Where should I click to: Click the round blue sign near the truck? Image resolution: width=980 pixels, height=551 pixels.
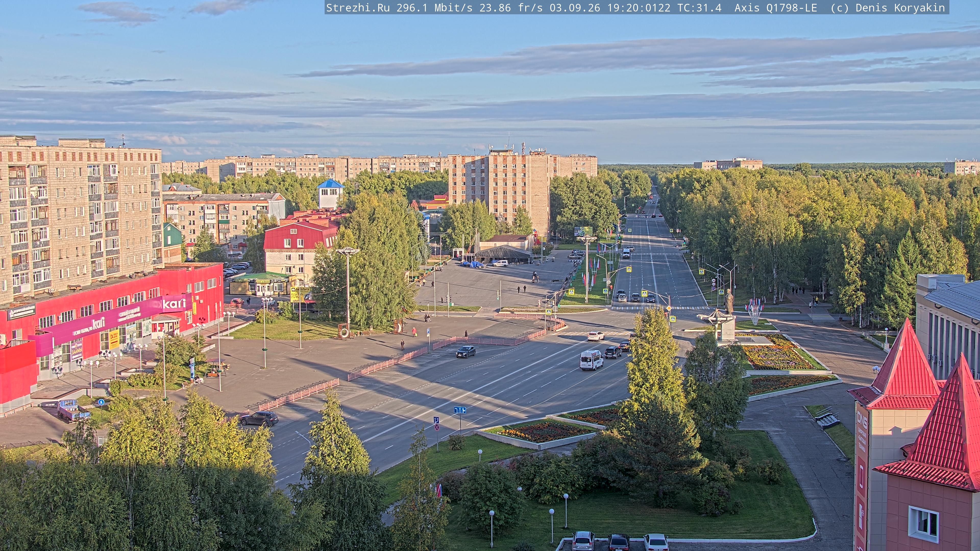coord(101,402)
